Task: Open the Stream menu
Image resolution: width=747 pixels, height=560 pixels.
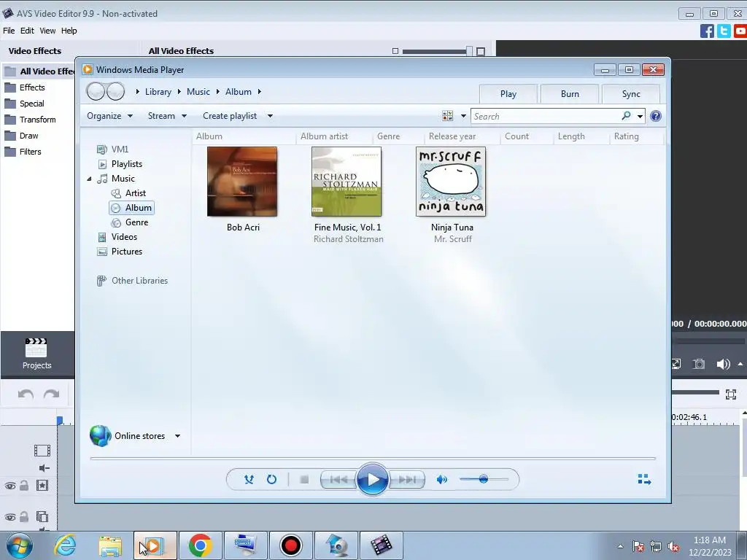Action: click(167, 116)
